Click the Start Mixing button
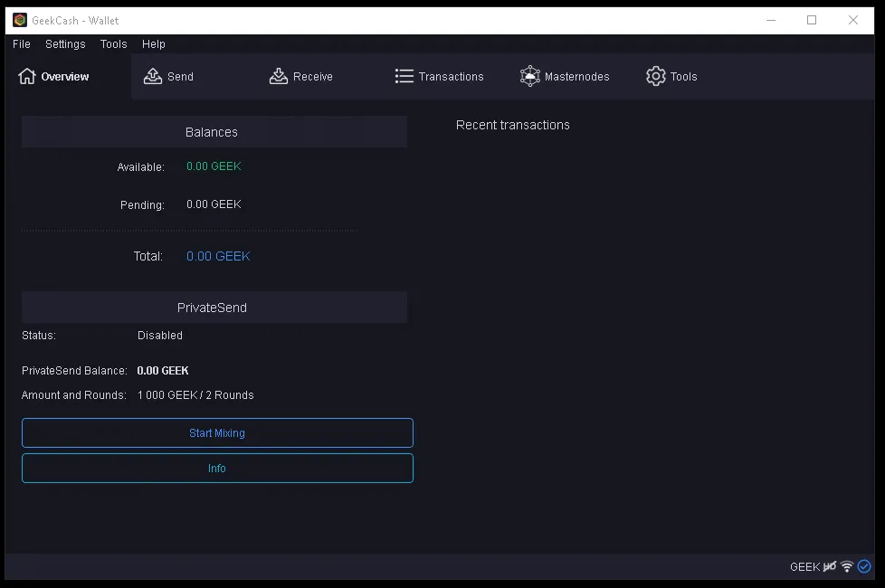885x588 pixels. tap(217, 432)
